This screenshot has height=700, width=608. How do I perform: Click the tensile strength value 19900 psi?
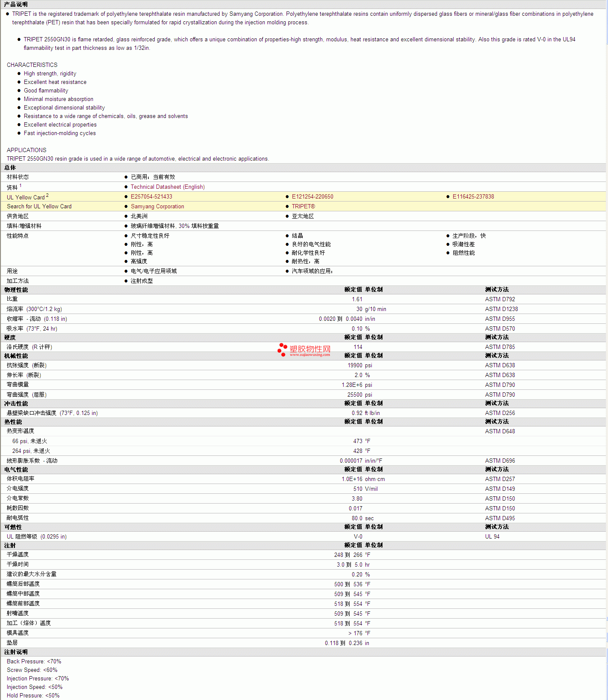pyautogui.click(x=360, y=366)
